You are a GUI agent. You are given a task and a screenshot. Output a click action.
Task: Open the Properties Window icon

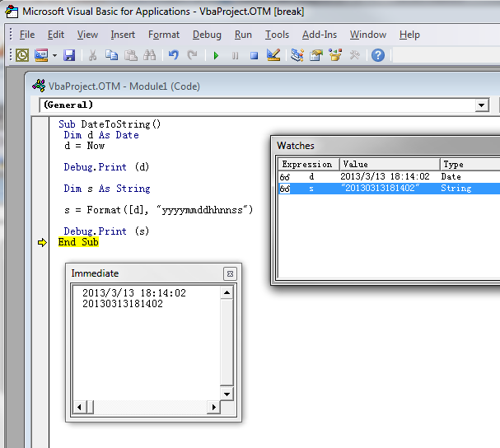click(x=316, y=55)
